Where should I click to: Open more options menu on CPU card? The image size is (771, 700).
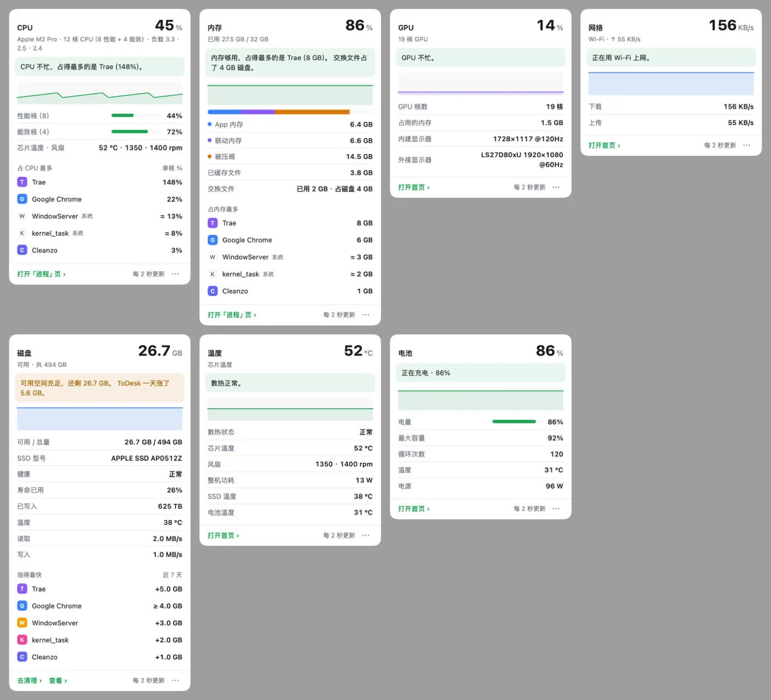[x=175, y=274]
